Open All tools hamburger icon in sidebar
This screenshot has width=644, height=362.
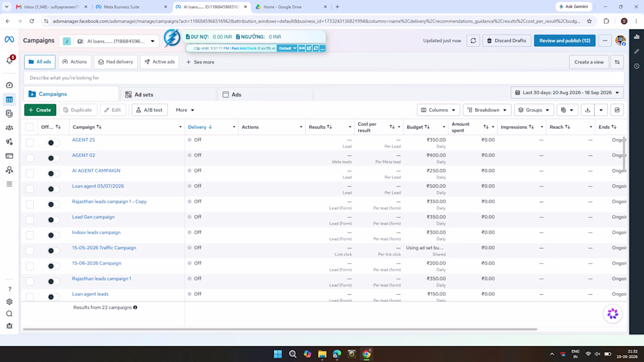9,184
